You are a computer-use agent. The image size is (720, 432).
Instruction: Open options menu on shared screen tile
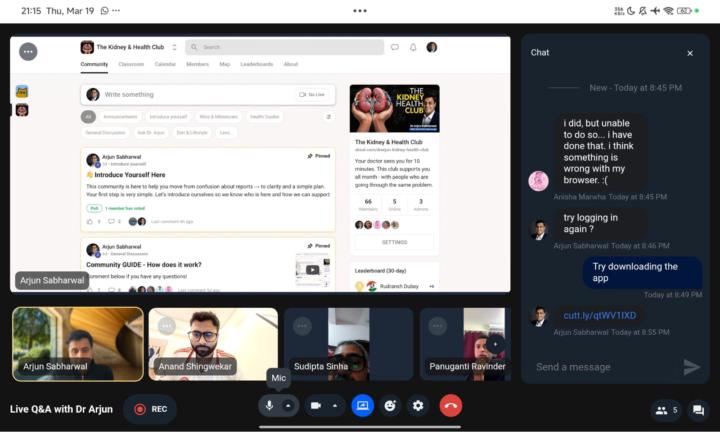point(28,51)
